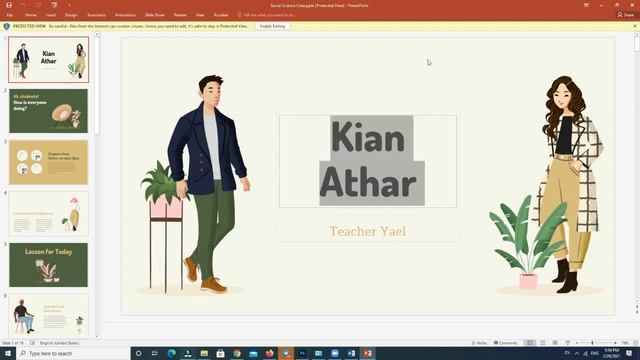Switch to Reading View
Image resolution: width=640 pixels, height=360 pixels.
[x=555, y=343]
